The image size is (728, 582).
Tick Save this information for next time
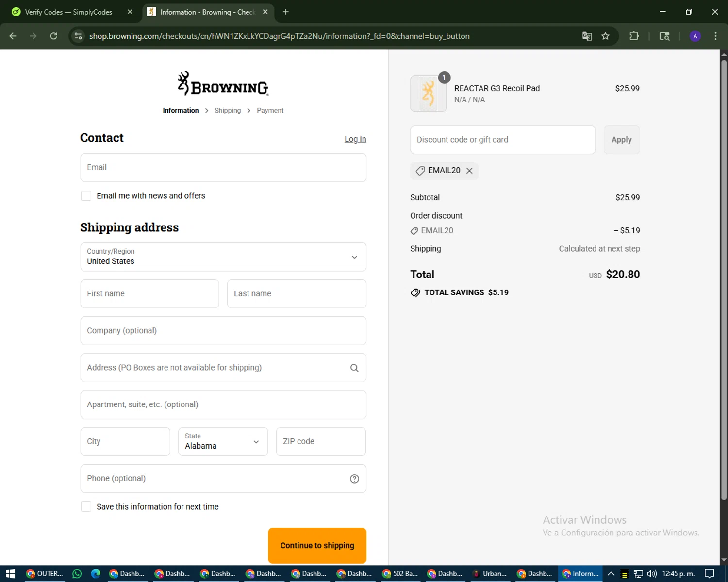pyautogui.click(x=86, y=507)
